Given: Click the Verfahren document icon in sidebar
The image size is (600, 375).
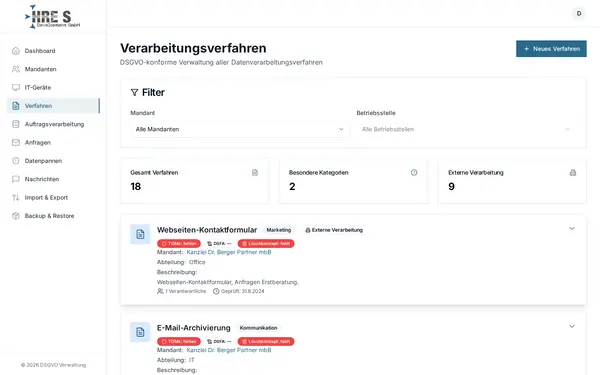Looking at the screenshot, I should 16,106.
